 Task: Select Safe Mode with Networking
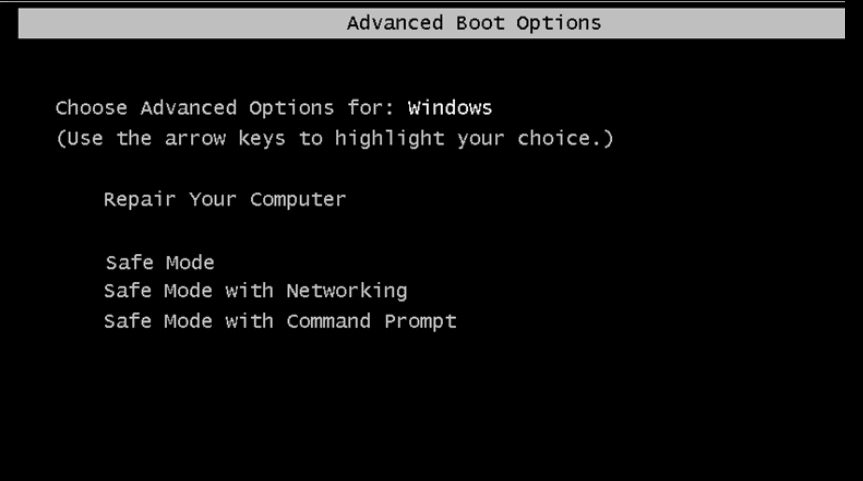coord(256,291)
